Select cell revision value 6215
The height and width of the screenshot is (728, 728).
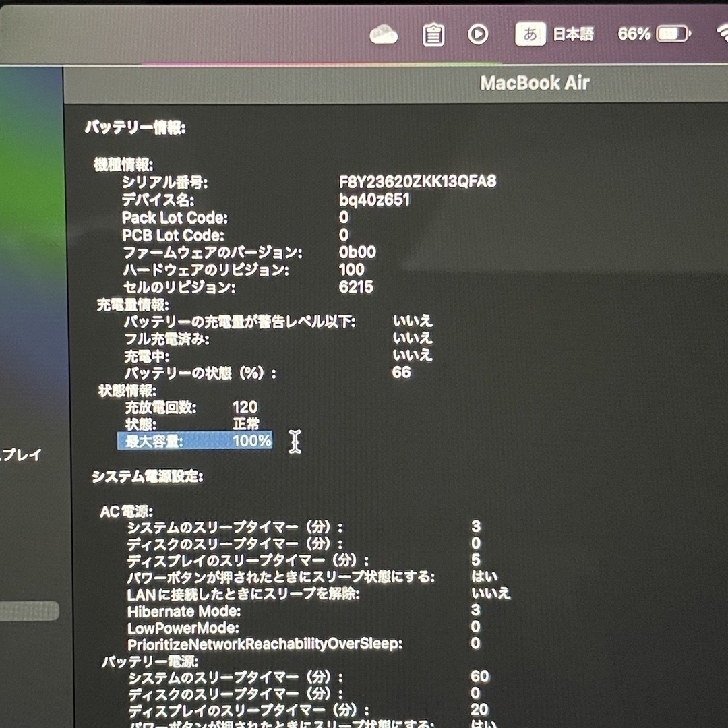pyautogui.click(x=356, y=287)
